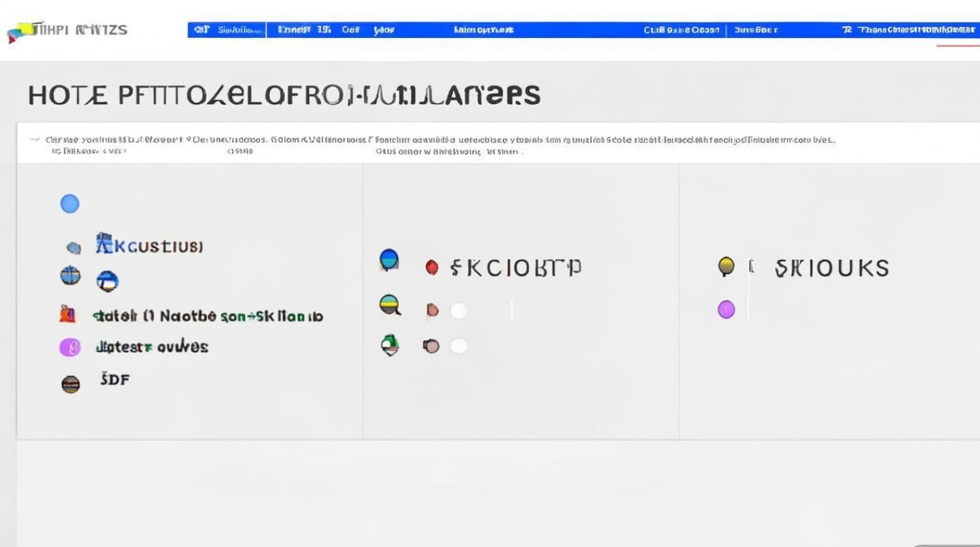Click the pink-brown icon in the magnifier row
The image size is (980, 547).
coord(432,311)
